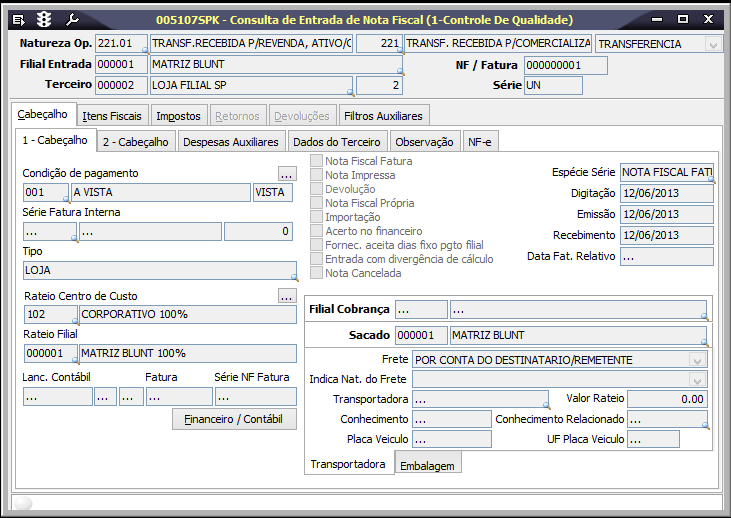Open Dados do Terceiro sub-tab
Screen dimensions: 731x518
click(x=337, y=142)
